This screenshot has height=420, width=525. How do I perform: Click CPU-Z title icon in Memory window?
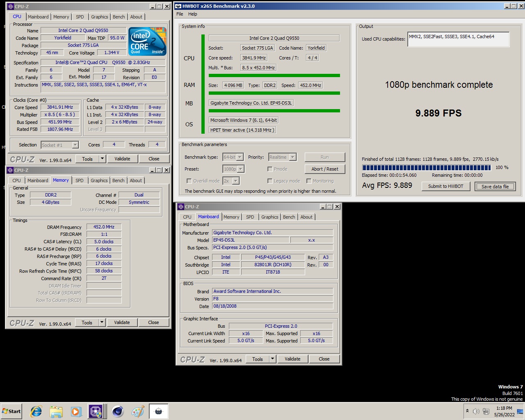point(10,170)
